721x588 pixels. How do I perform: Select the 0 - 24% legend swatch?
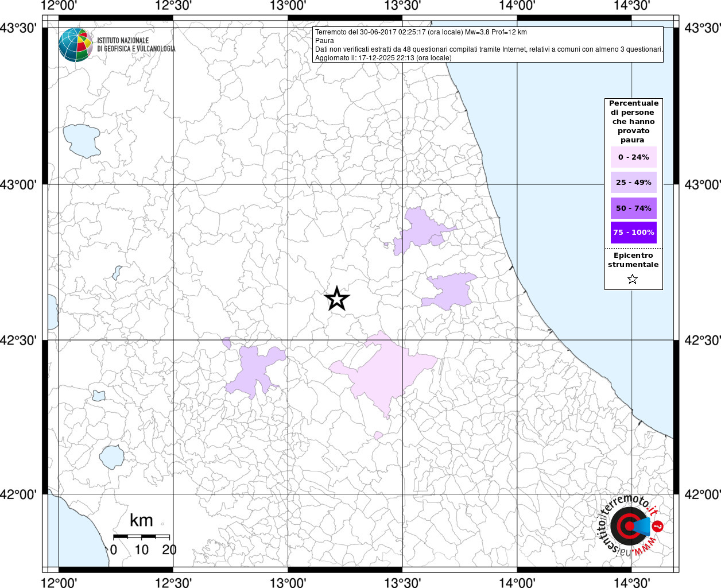pos(634,157)
